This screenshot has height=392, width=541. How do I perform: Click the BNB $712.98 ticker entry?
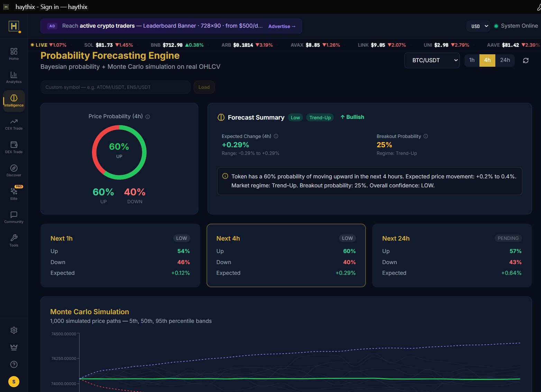pyautogui.click(x=177, y=45)
